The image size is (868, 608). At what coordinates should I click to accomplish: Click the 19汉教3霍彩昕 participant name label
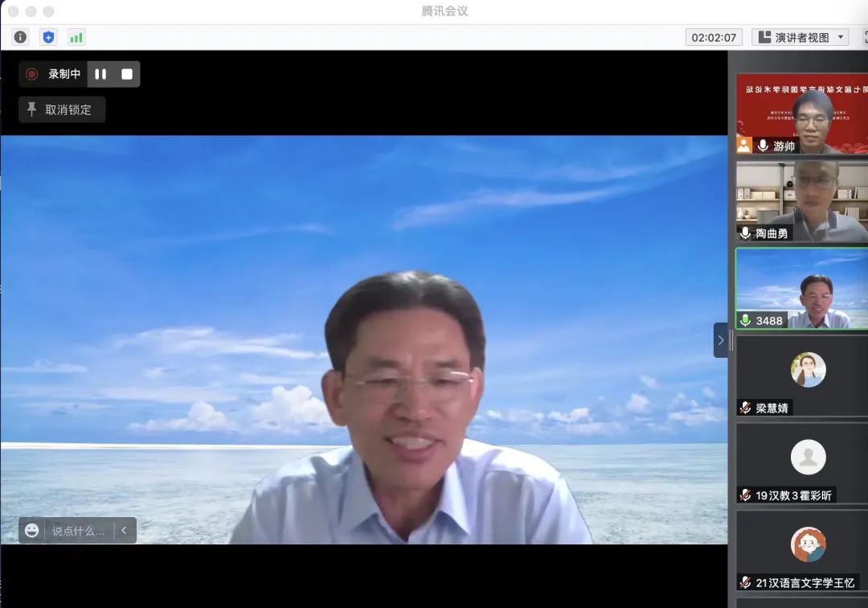pyautogui.click(x=794, y=495)
